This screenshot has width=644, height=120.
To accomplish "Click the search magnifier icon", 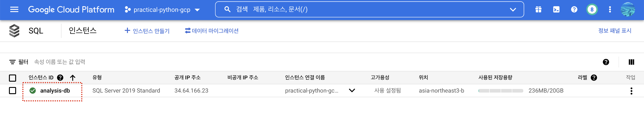I will click(x=227, y=9).
